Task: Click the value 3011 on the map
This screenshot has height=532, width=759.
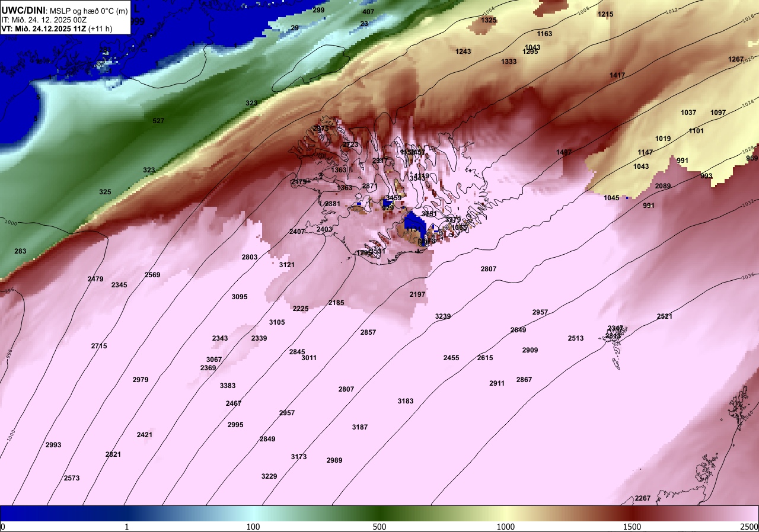Action: click(x=309, y=358)
